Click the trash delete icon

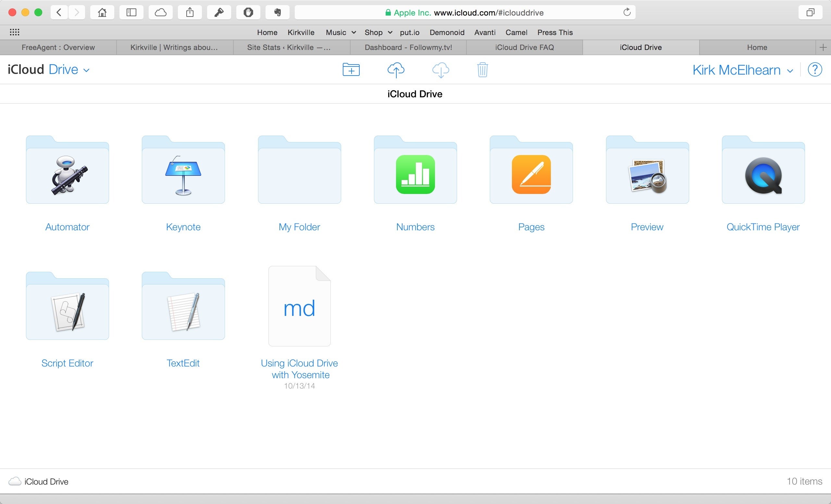pyautogui.click(x=483, y=70)
